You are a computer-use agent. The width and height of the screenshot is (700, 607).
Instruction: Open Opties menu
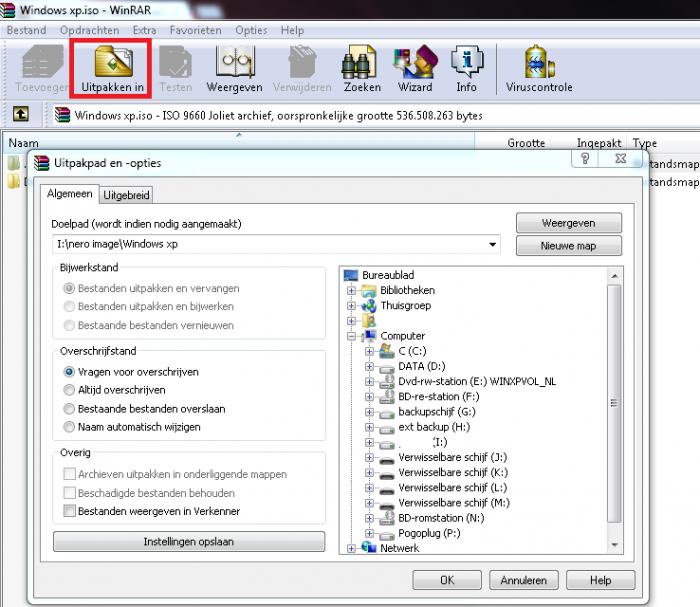[x=251, y=30]
